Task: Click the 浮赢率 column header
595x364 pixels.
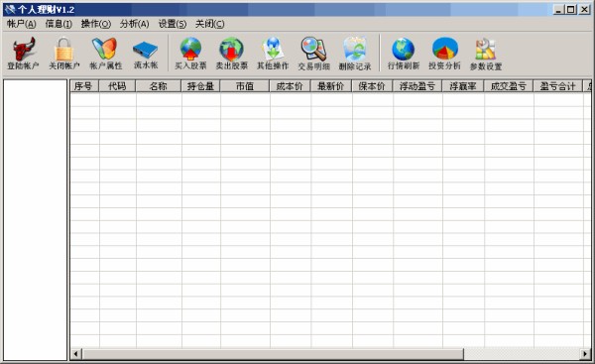Action: point(462,86)
